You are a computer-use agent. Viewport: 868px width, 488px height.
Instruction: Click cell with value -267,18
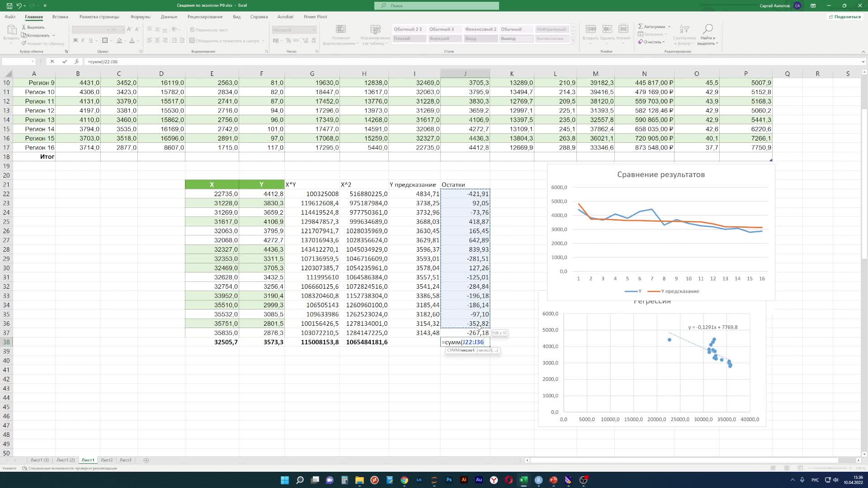click(x=465, y=333)
